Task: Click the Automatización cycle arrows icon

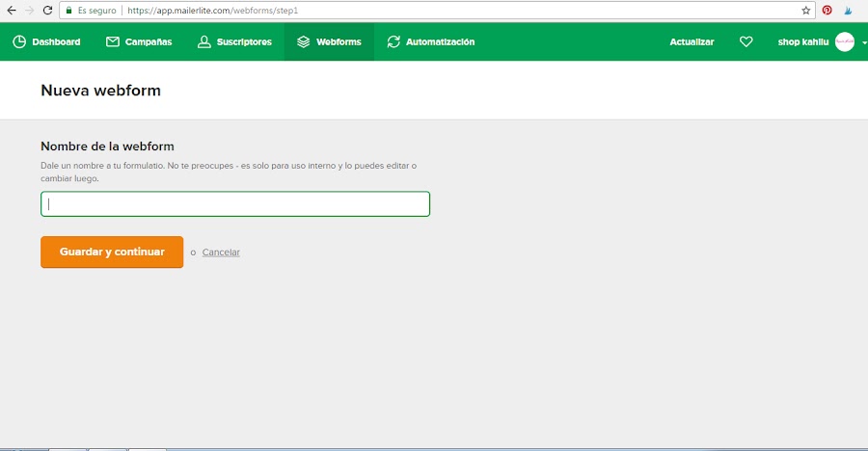Action: coord(393,42)
